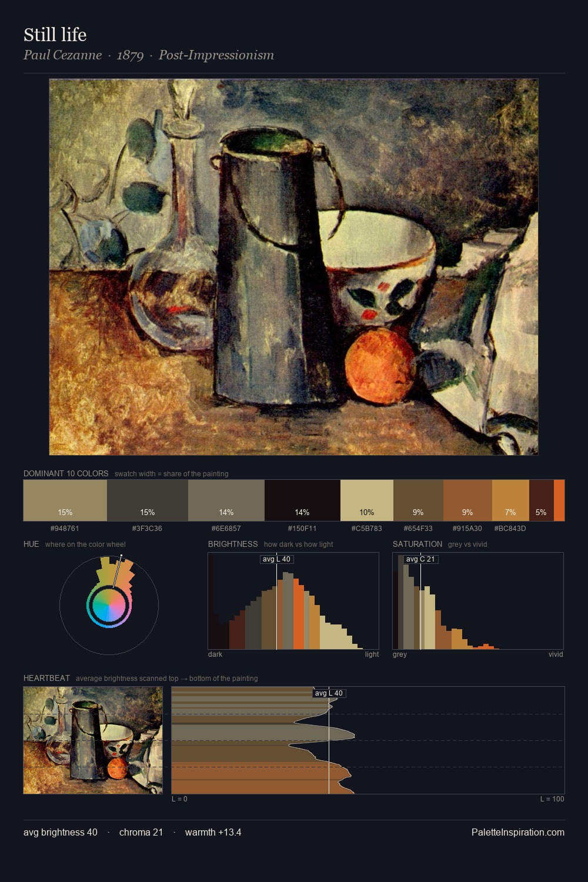
Task: Click 'avg brightness 40' in the footer
Action: [61, 833]
